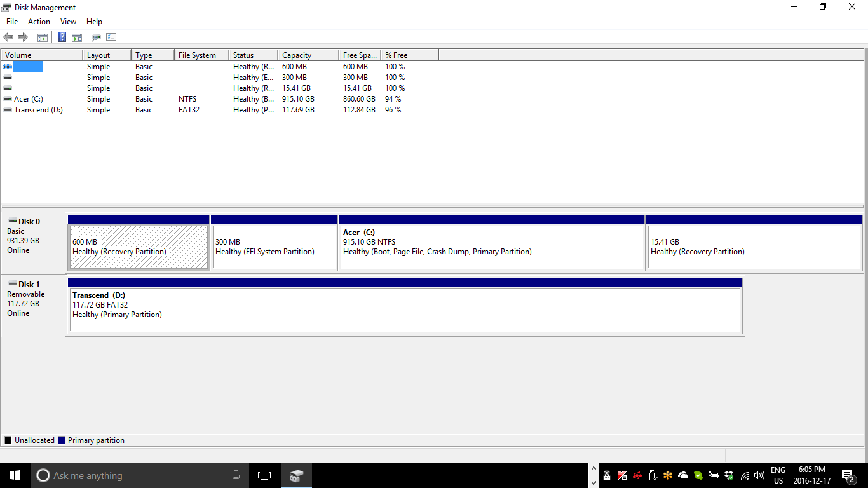This screenshot has height=488, width=868.
Task: Click the Back arrow in the toolbar
Action: [8, 37]
